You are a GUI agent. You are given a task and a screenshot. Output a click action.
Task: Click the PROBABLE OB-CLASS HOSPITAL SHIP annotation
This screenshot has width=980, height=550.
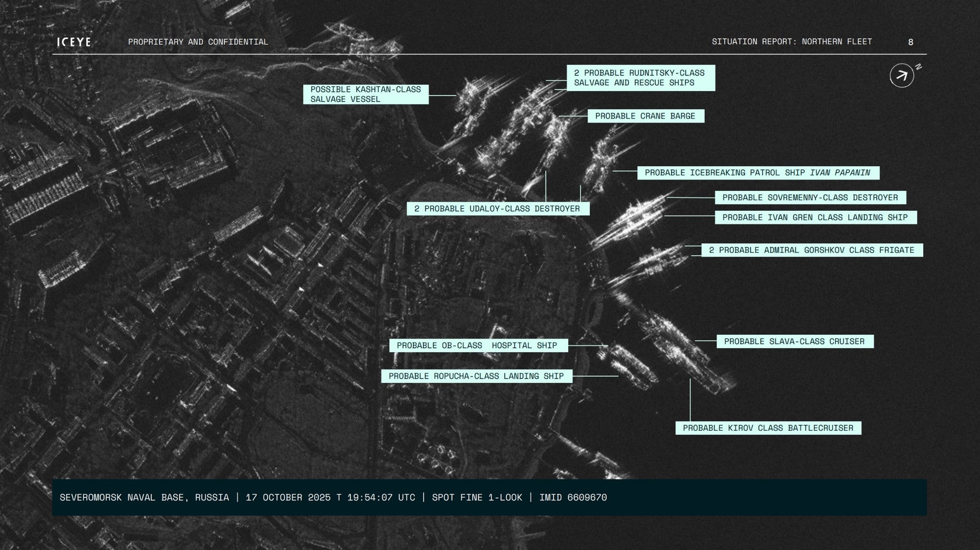[479, 345]
